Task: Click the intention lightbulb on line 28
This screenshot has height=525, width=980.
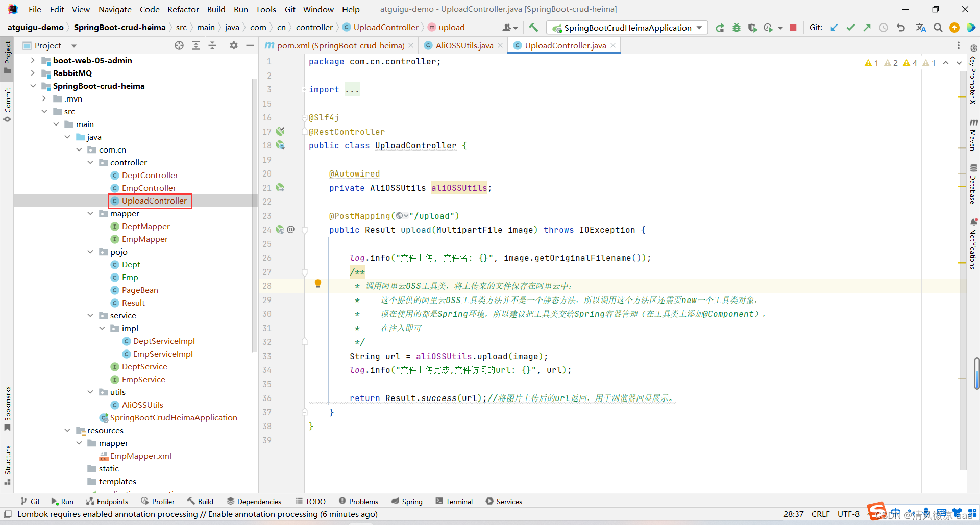Action: pos(318,284)
